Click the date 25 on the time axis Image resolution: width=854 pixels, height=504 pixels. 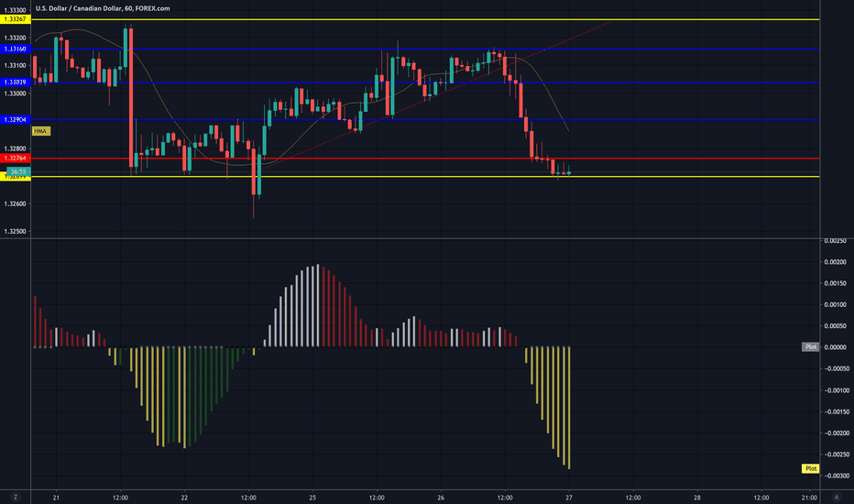point(312,498)
